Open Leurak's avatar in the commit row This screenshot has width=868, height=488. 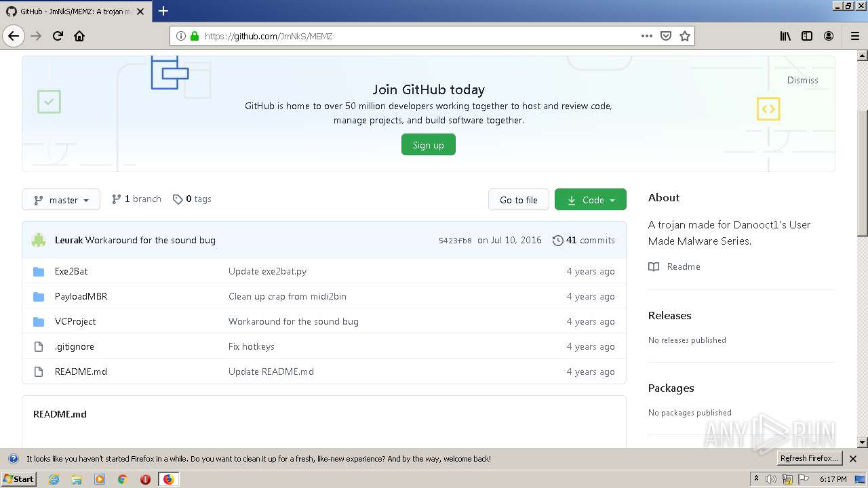click(x=39, y=240)
